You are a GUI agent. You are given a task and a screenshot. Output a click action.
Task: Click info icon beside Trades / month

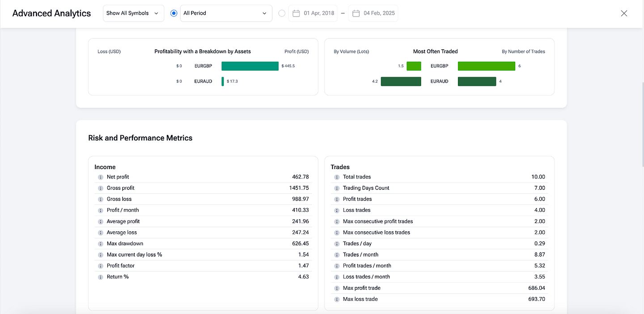click(x=337, y=255)
